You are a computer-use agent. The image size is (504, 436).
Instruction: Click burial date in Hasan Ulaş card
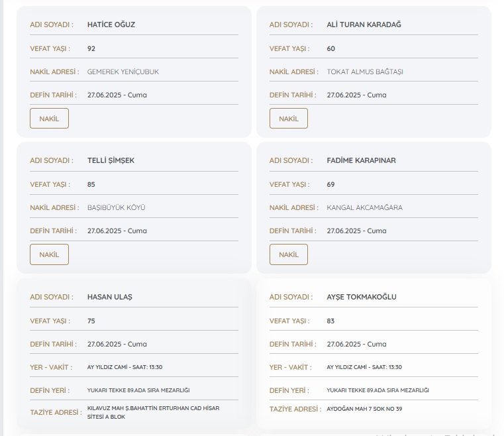click(117, 344)
